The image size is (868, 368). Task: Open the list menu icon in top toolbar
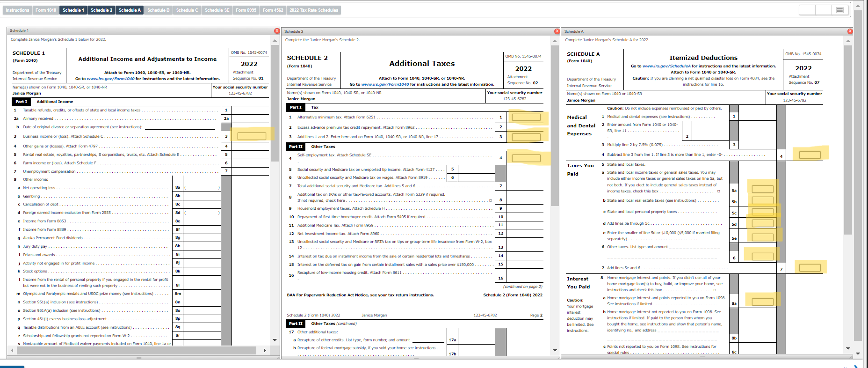(839, 10)
